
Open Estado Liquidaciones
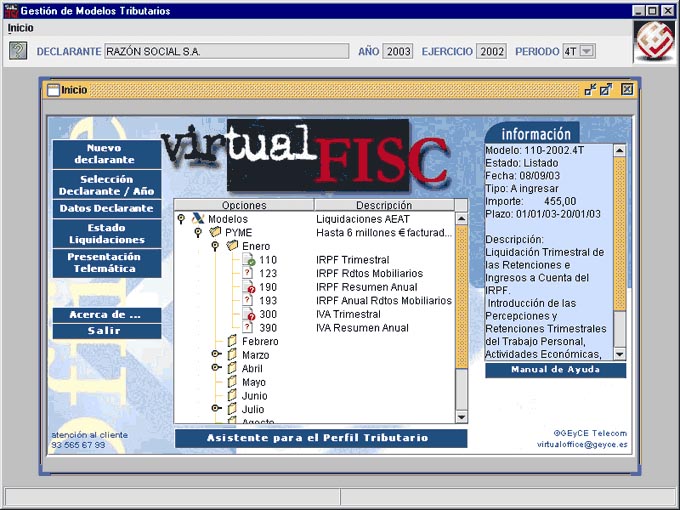click(107, 233)
